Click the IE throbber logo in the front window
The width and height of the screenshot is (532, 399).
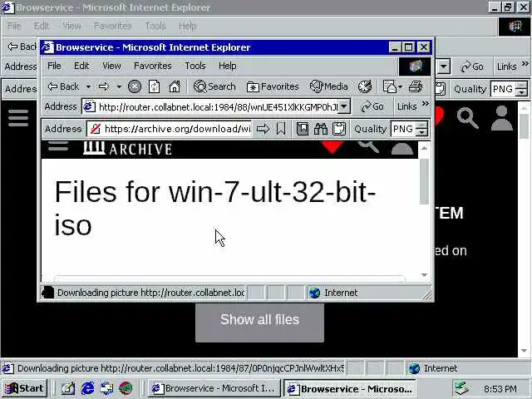point(415,66)
